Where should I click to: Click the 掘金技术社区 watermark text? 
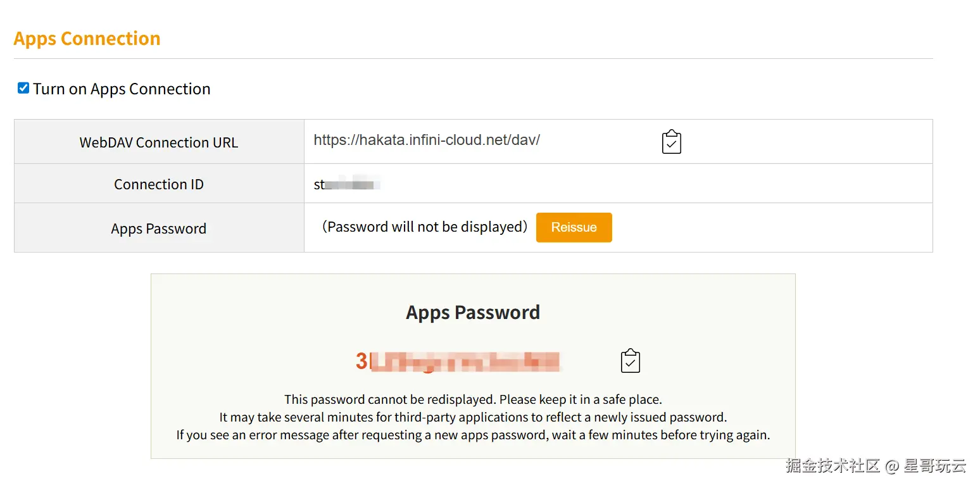point(833,466)
